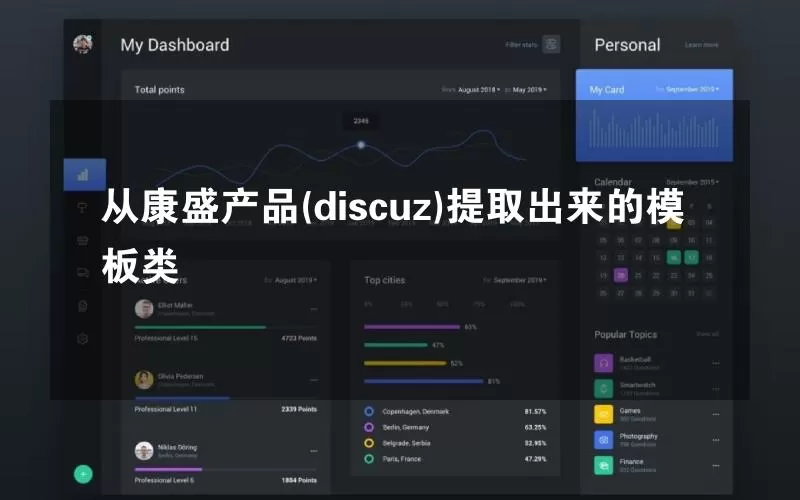
Task: Open the document sidebar icon
Action: tap(83, 306)
